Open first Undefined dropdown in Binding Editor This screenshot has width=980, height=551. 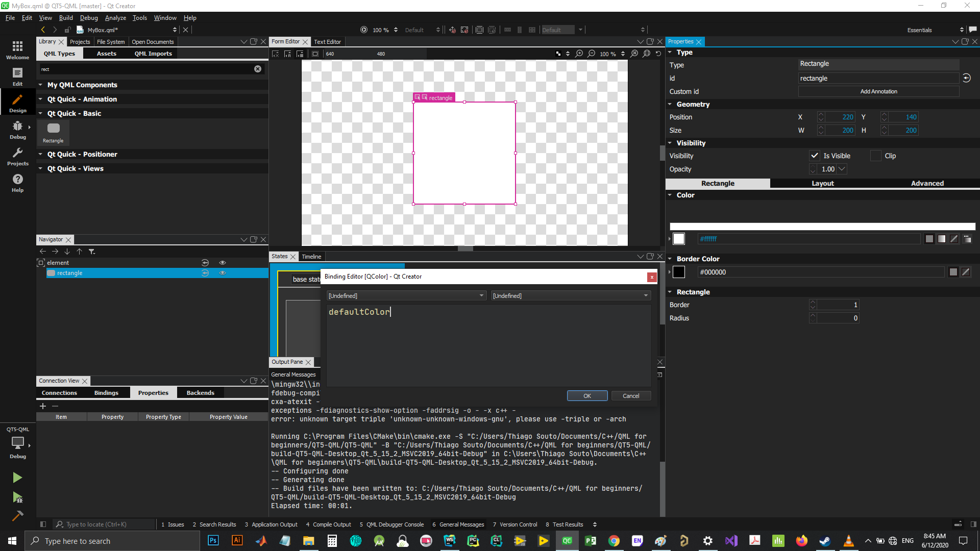[406, 295]
